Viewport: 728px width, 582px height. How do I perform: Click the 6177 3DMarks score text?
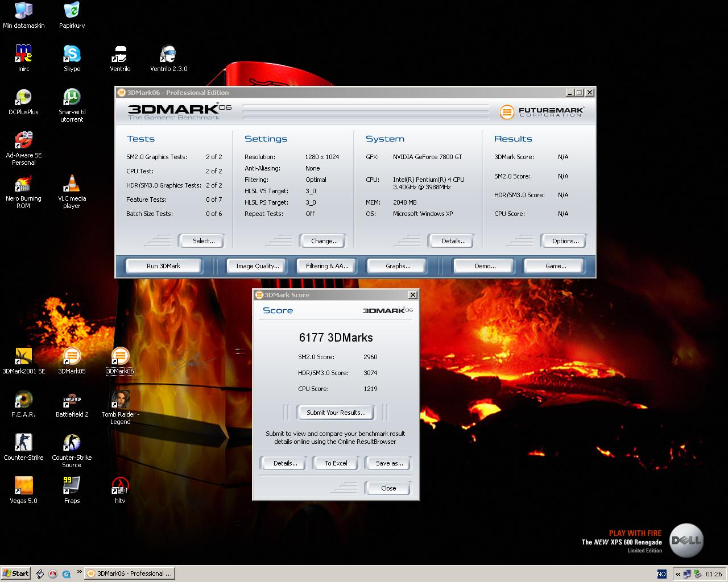pyautogui.click(x=336, y=338)
